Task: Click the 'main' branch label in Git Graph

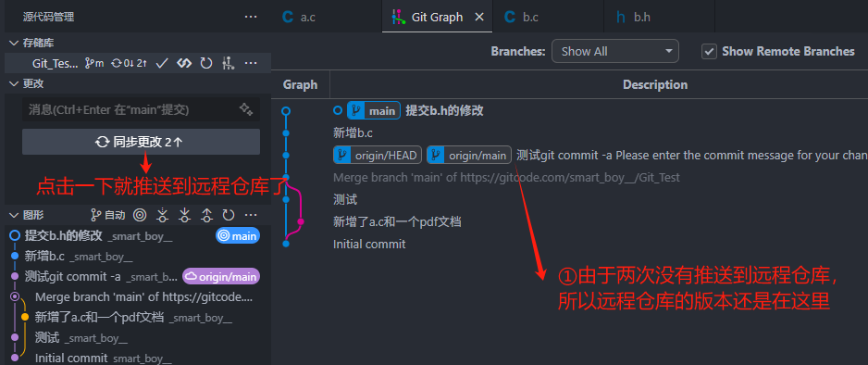Action: 374,111
